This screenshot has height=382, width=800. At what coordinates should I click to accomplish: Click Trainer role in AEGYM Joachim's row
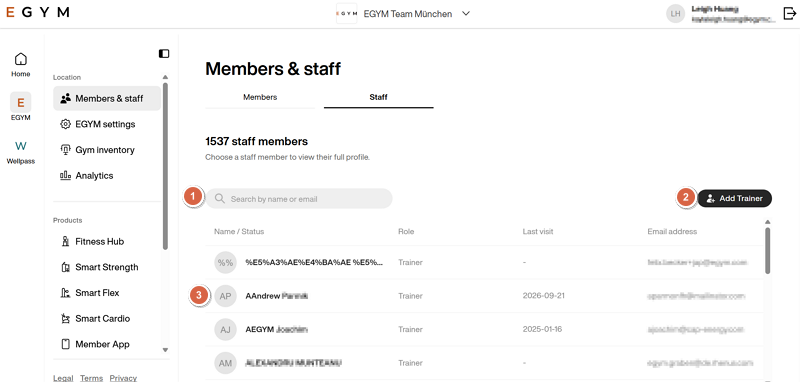(x=411, y=329)
